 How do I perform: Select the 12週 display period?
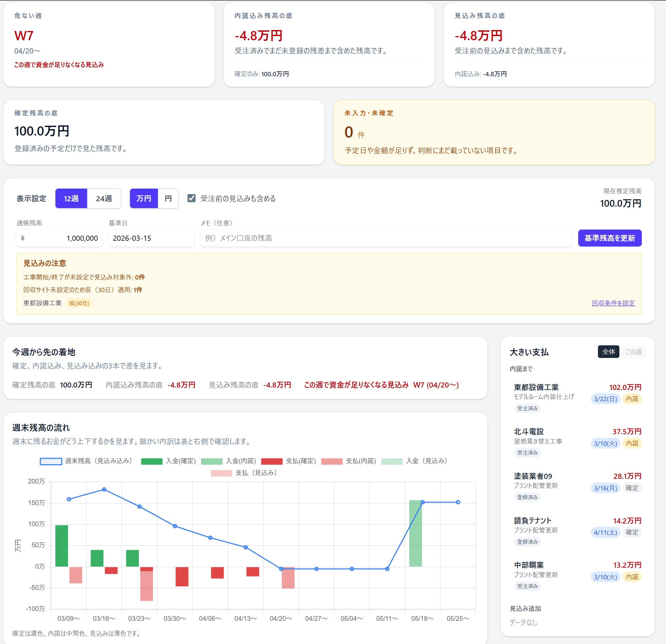(x=71, y=198)
